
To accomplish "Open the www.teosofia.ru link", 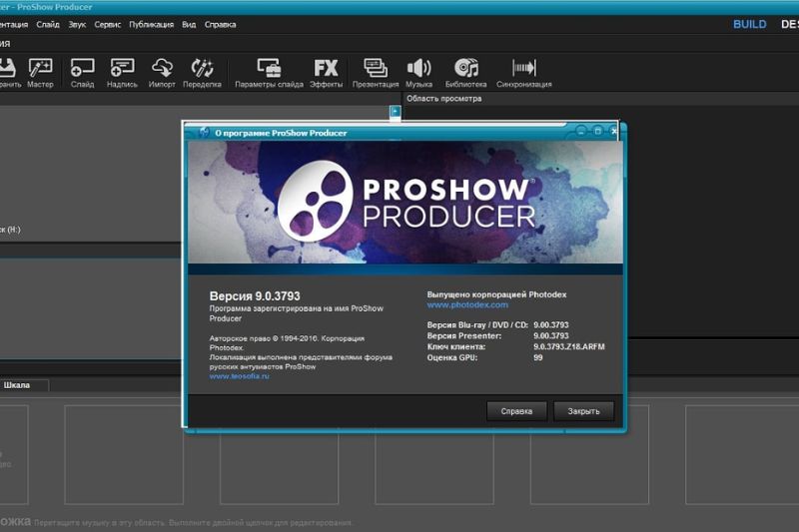I will (239, 376).
